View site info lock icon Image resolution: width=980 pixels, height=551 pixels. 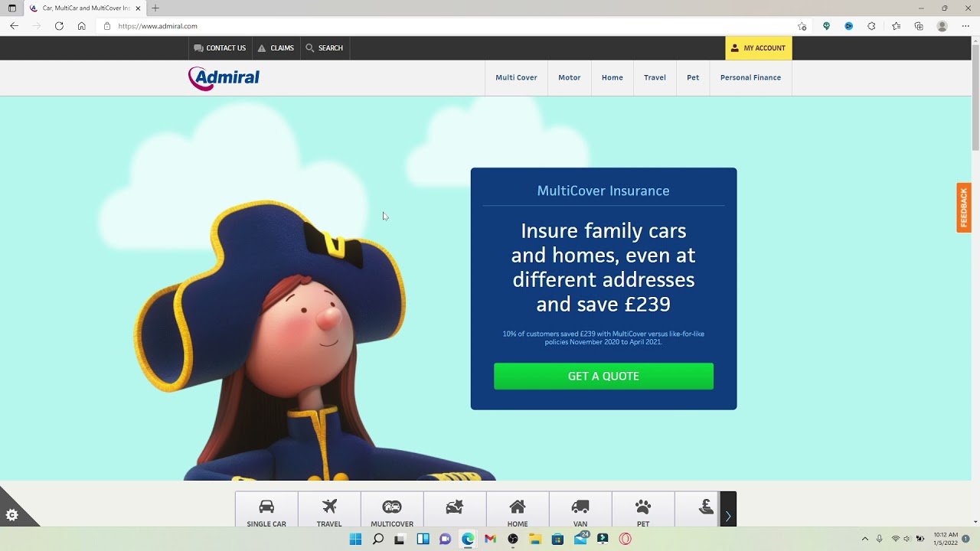(107, 26)
